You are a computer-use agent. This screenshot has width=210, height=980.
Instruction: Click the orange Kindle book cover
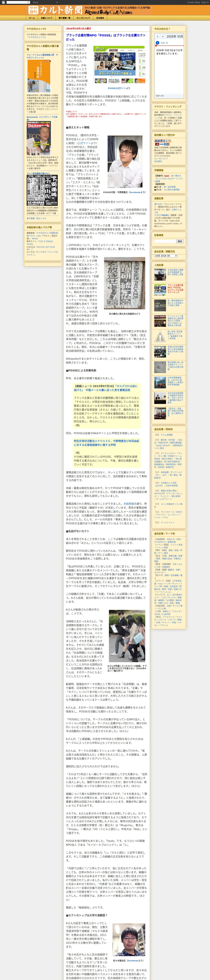tap(39, 76)
